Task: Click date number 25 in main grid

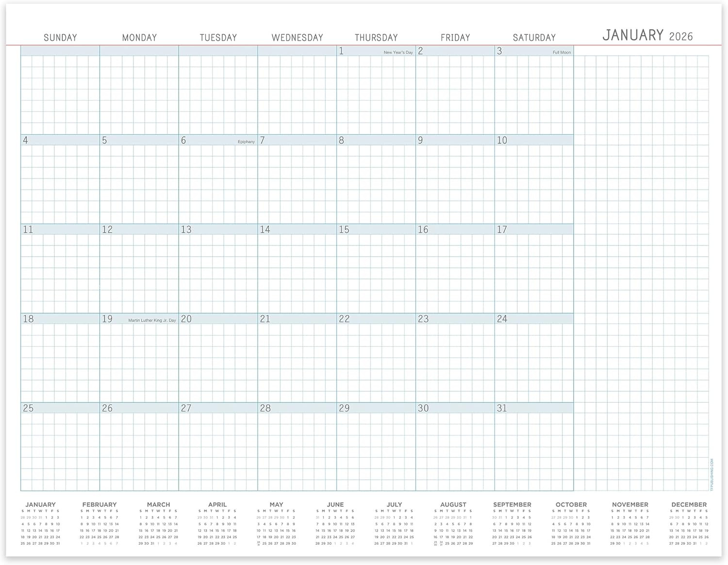Action: [x=28, y=408]
